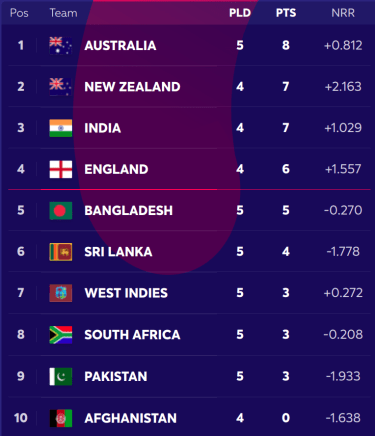This screenshot has width=375, height=436.
Task: Click the West Indies flag icon
Action: coord(61,293)
